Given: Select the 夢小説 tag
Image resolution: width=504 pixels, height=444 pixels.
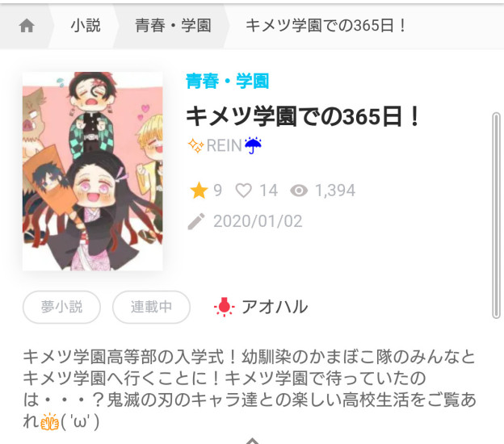Looking at the screenshot, I should [x=61, y=307].
